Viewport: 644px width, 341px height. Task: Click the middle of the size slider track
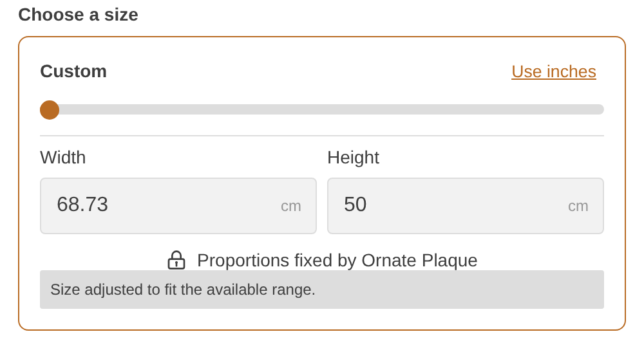[x=322, y=109]
